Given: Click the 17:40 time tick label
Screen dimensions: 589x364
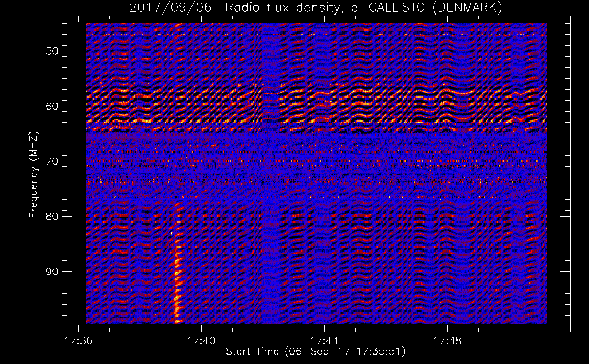Looking at the screenshot, I should 201,341.
